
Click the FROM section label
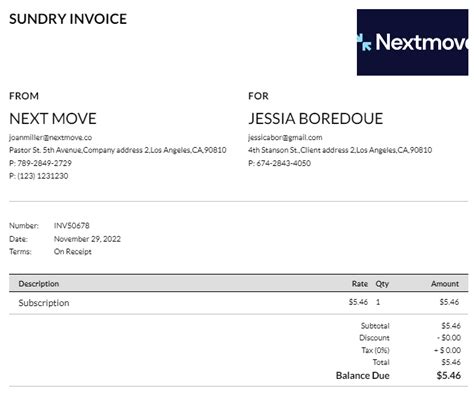coord(24,96)
